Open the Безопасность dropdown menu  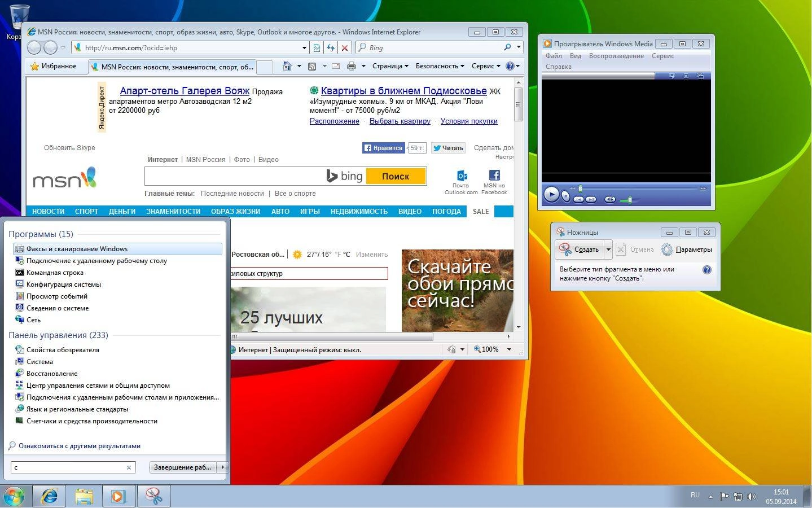tap(440, 66)
